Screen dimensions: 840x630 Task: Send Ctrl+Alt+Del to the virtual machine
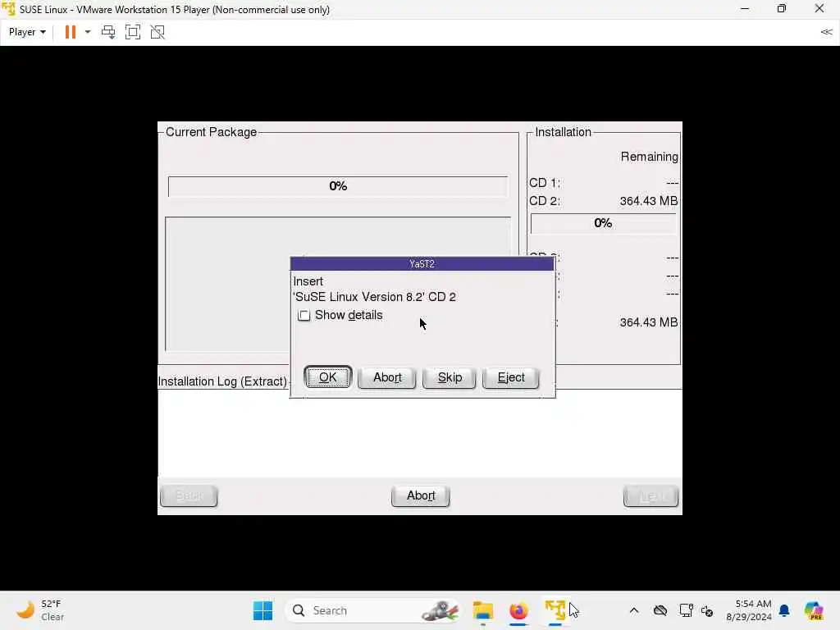[108, 32]
